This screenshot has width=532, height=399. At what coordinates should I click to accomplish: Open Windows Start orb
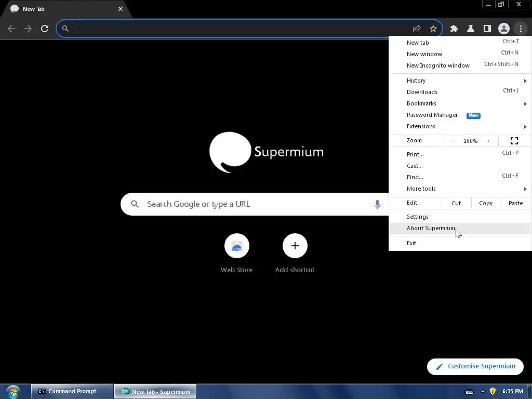(x=13, y=392)
